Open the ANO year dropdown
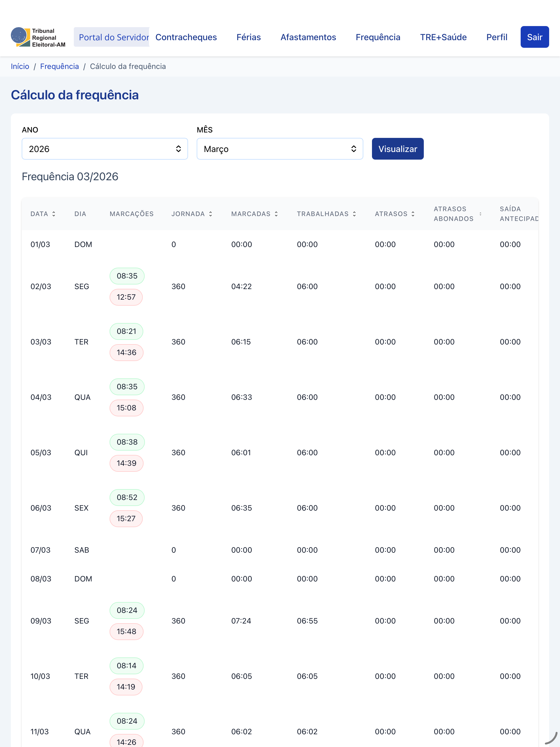Screen dimensions: 560x747 pyautogui.click(x=105, y=148)
